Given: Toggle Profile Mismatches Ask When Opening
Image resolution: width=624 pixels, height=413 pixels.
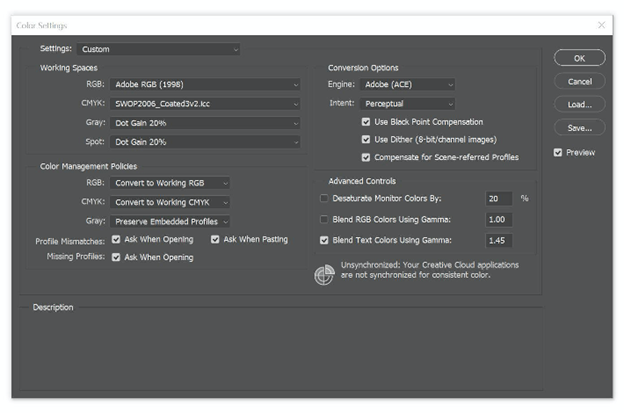Looking at the screenshot, I should tap(116, 239).
